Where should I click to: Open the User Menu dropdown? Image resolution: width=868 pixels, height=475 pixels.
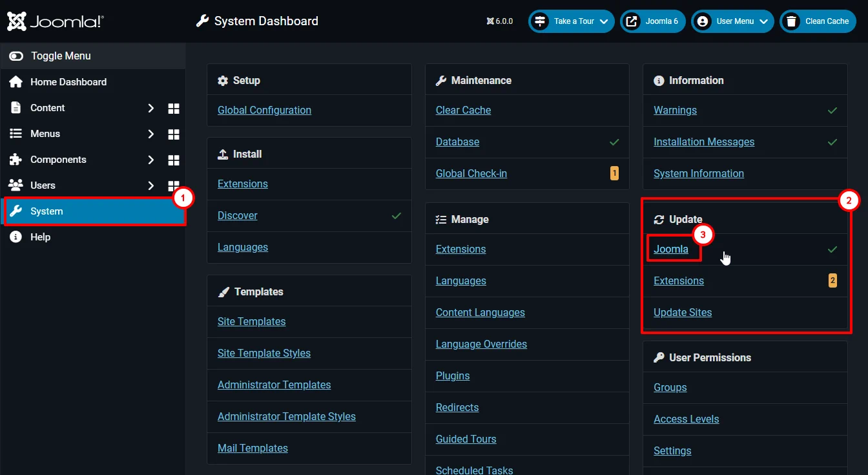(732, 21)
